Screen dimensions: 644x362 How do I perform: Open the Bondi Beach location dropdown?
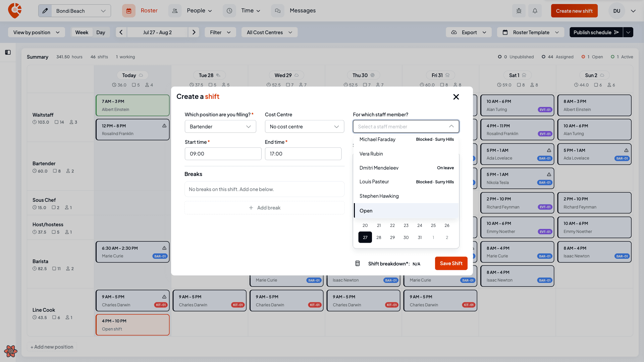pos(81,11)
